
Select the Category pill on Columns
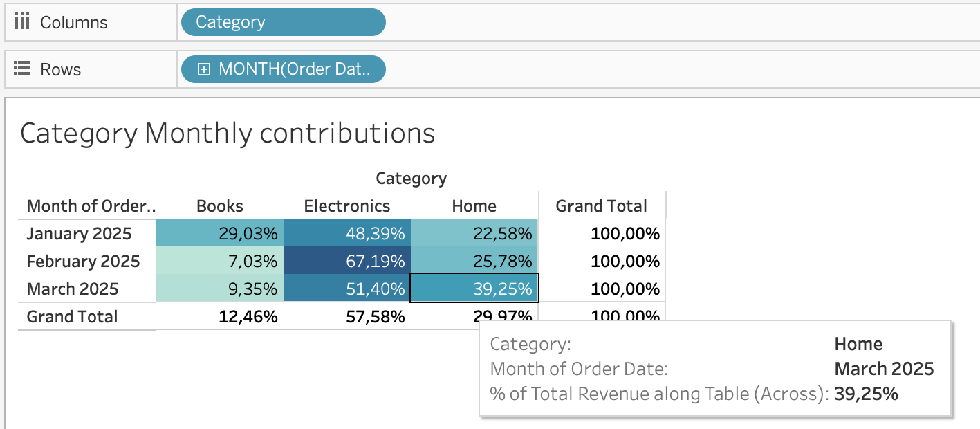point(283,22)
